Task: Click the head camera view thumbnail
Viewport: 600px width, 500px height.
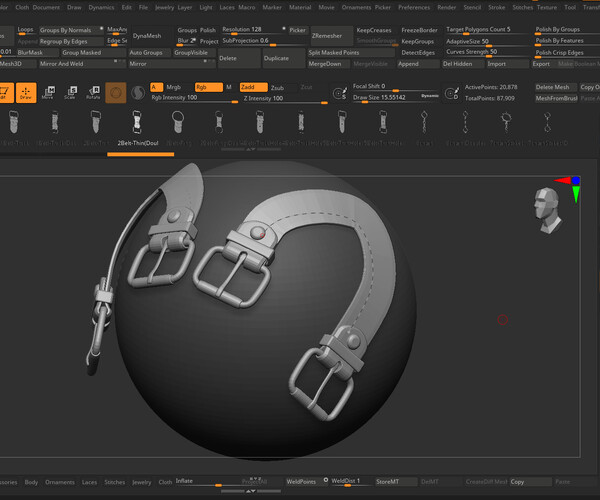Action: tap(547, 210)
